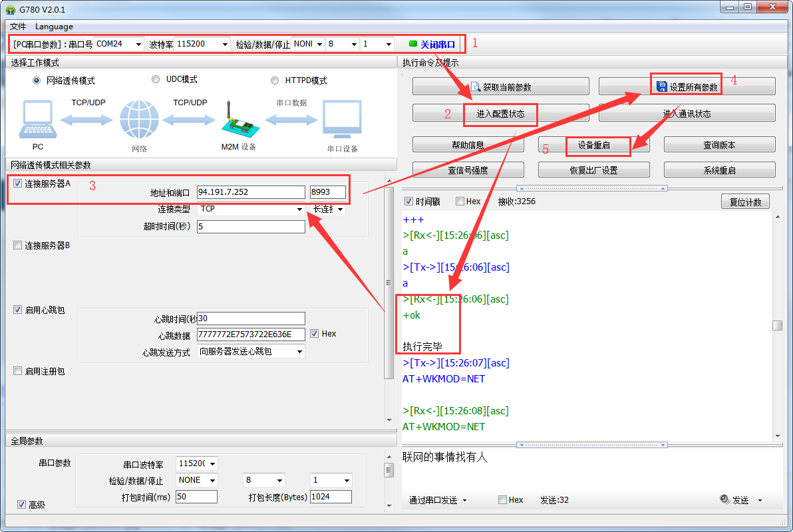Image resolution: width=793 pixels, height=532 pixels.
Task: Click the 进入配置状态 button
Action: coord(500,114)
